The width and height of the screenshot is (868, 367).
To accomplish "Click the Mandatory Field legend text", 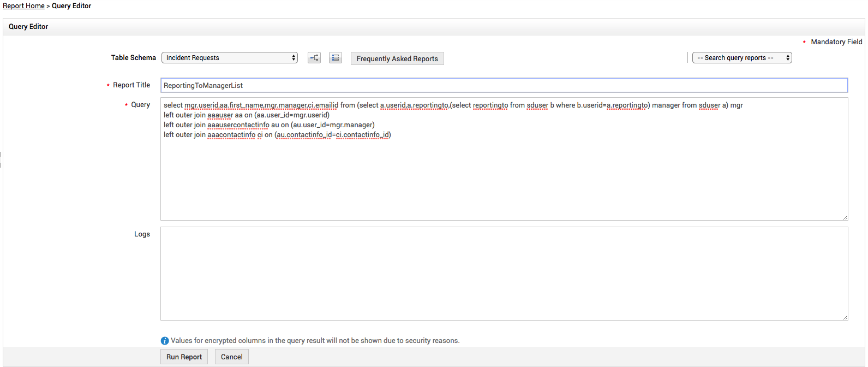I will tap(836, 42).
